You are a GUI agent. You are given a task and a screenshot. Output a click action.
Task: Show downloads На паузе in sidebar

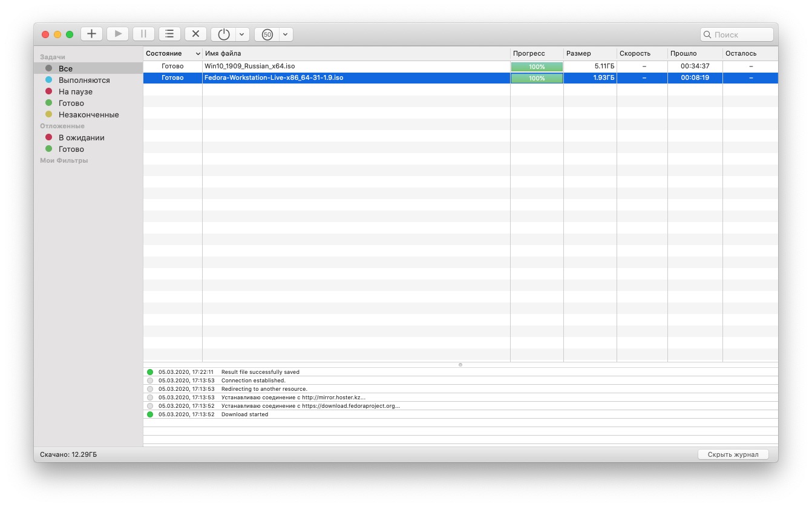coord(75,91)
